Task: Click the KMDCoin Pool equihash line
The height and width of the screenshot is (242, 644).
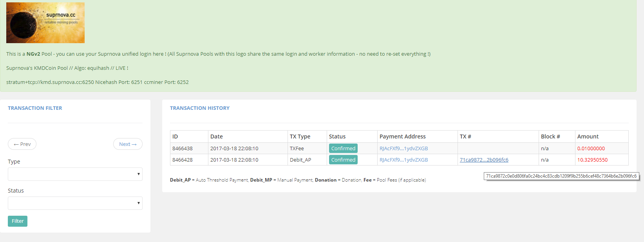Action: coord(67,68)
